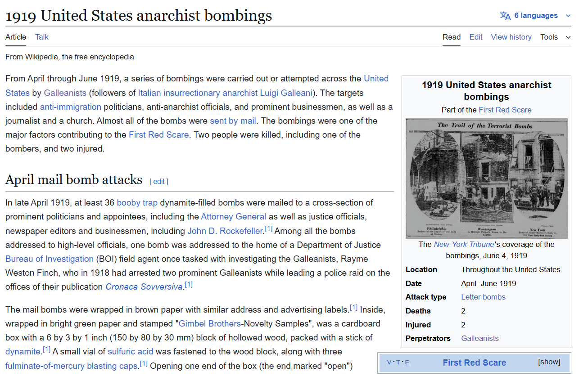This screenshot has height=376, width=588.
Task: Edit the April mail bomb attacks section
Action: [x=159, y=182]
